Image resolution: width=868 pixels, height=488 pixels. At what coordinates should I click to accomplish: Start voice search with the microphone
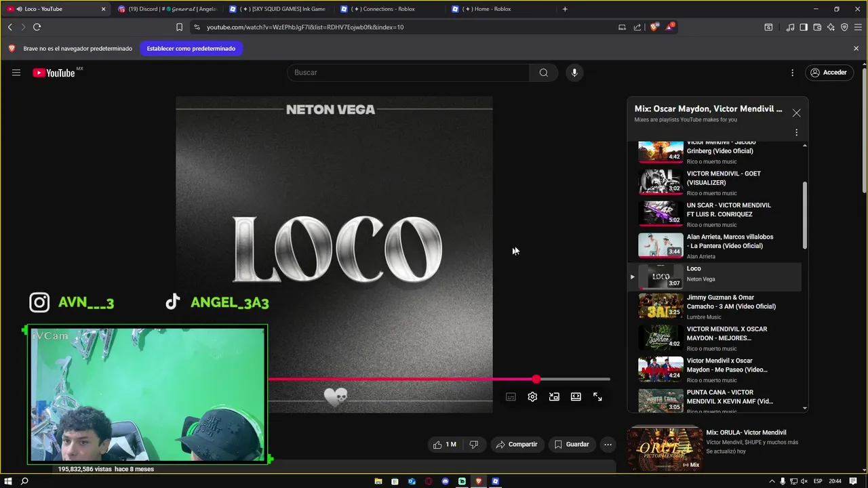pos(574,73)
